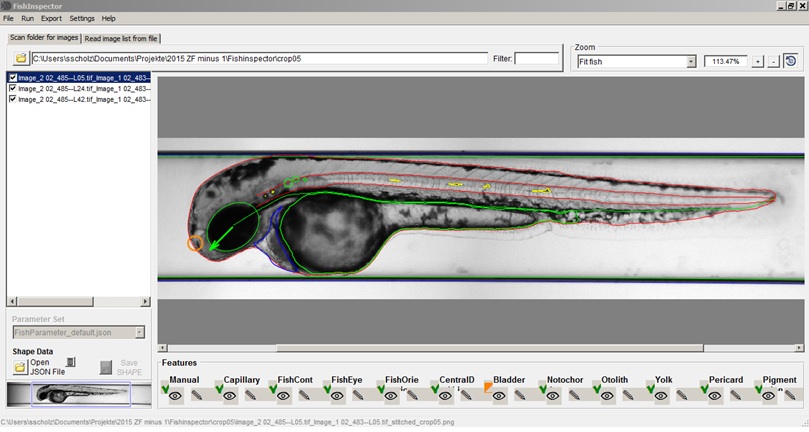Click the Filter text field
The height and width of the screenshot is (432, 809).
[x=537, y=58]
